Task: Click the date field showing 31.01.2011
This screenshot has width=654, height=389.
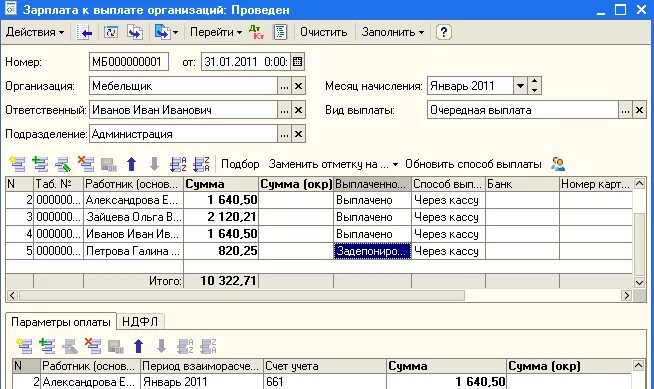Action: coord(246,62)
